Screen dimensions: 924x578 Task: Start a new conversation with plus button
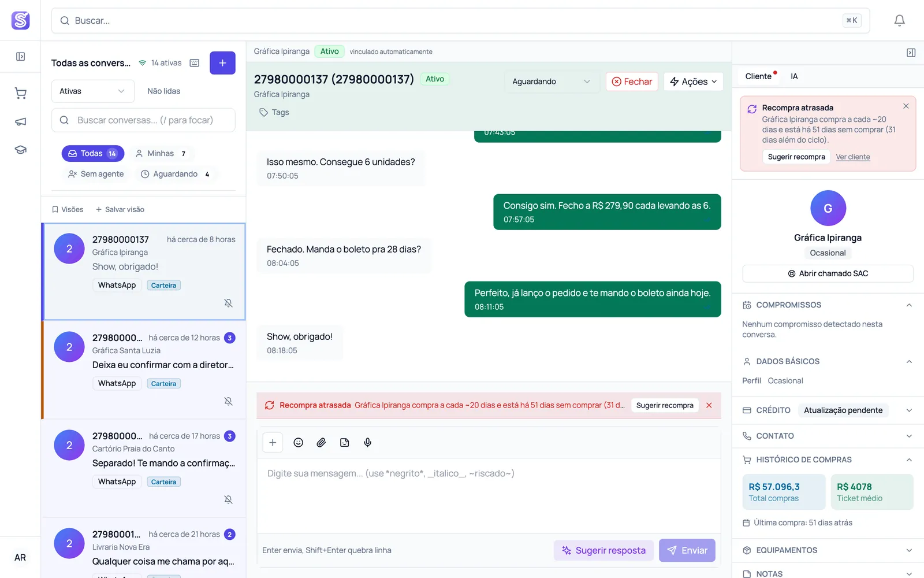(x=222, y=63)
